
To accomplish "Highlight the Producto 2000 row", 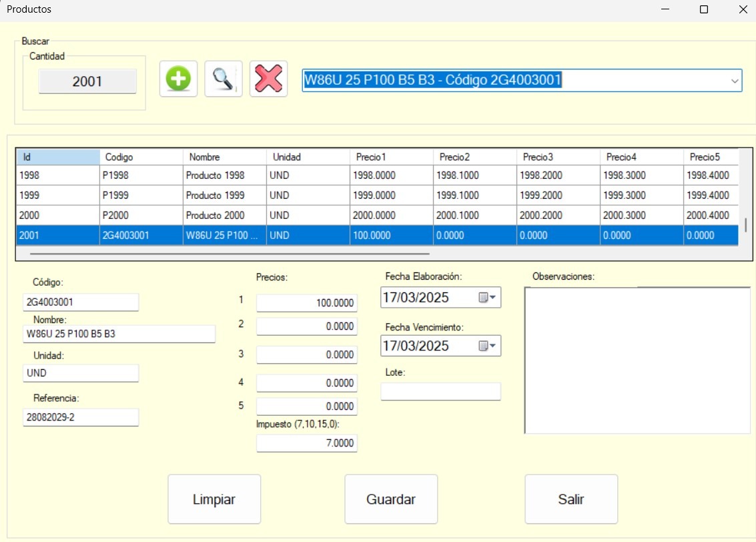I will click(x=200, y=215).
